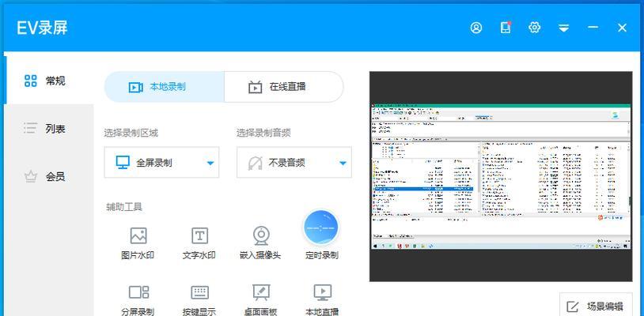Viewport: 644px width, 316px height.
Task: Click the 选择录制音频 label
Action: 263,133
